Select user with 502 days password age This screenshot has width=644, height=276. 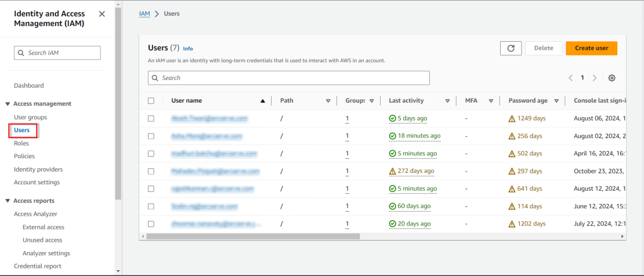coord(151,154)
